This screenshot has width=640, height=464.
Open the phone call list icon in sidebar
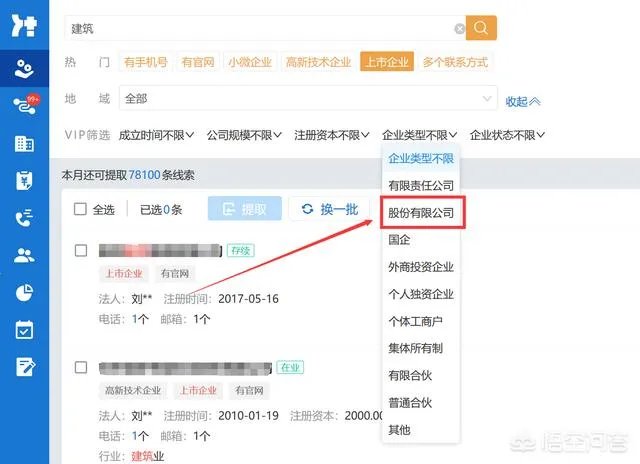pos(24,218)
